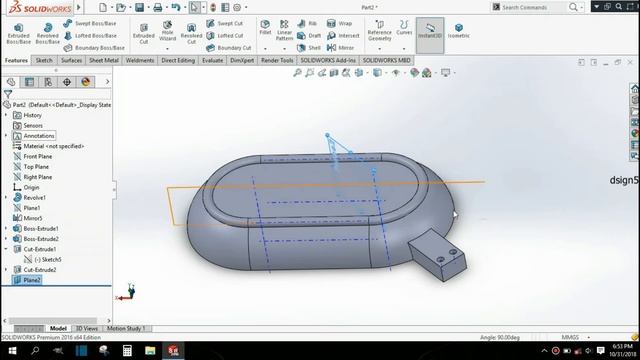
Task: Open Reference Geometry tool
Action: (380, 30)
